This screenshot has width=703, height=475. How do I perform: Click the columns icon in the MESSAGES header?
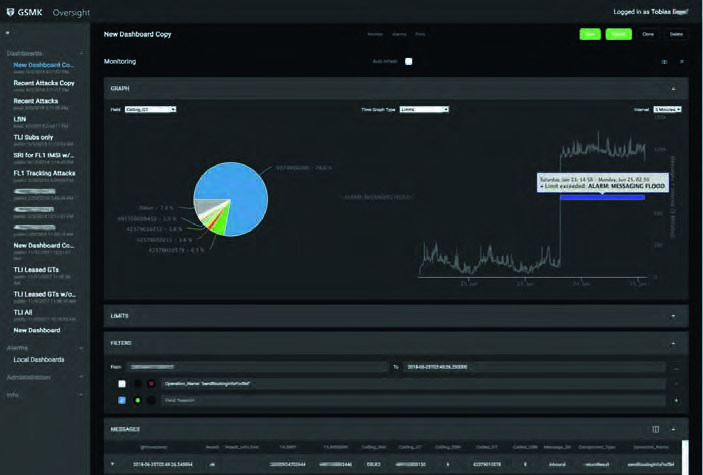pyautogui.click(x=655, y=429)
